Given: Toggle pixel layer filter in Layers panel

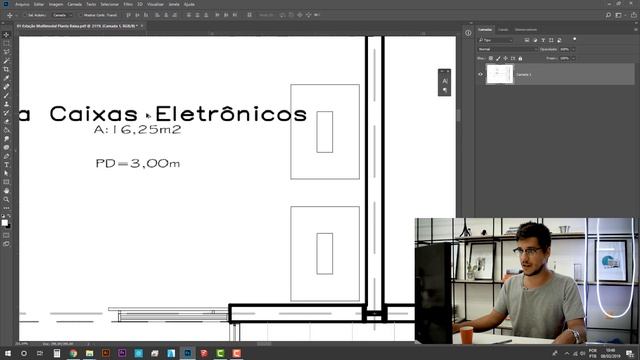Looking at the screenshot, I should (527, 40).
